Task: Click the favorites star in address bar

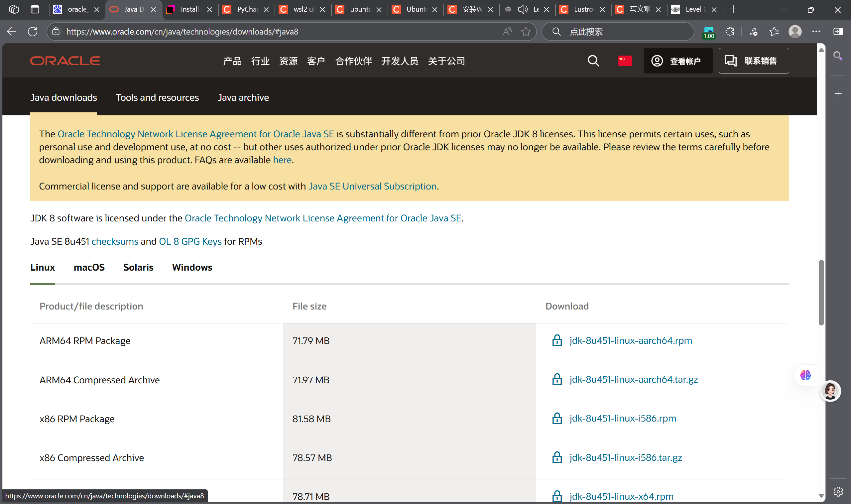Action: click(x=526, y=32)
